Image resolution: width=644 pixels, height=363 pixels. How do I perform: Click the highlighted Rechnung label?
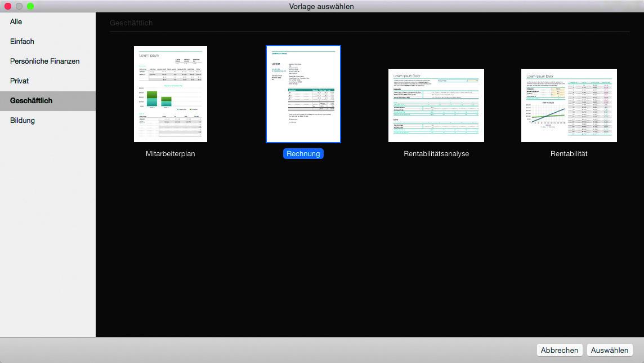click(303, 154)
